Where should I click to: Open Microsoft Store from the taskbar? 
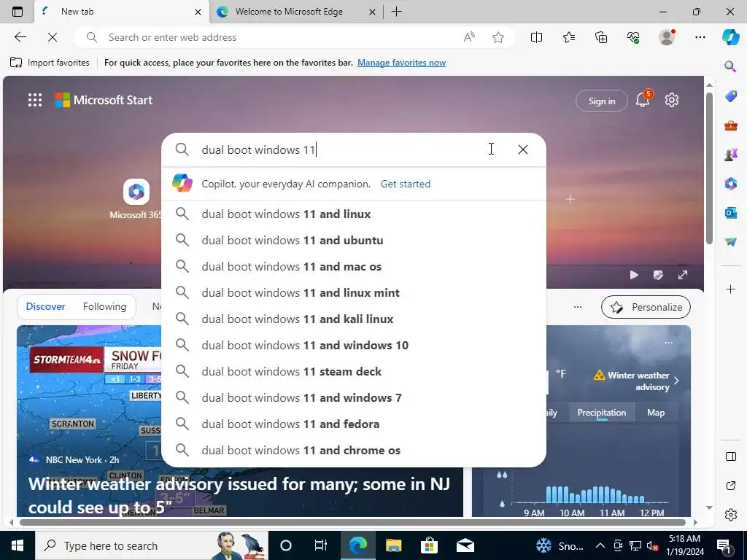(429, 545)
